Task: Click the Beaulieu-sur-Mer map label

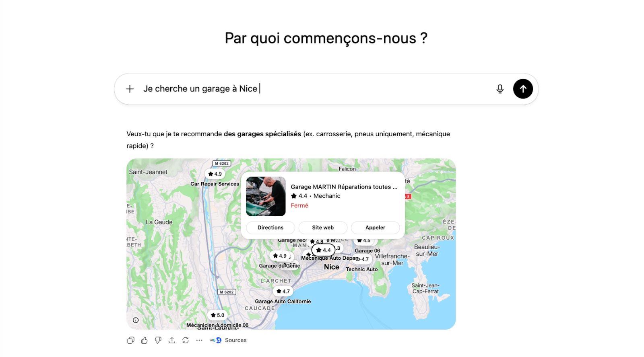Action: 427,250
